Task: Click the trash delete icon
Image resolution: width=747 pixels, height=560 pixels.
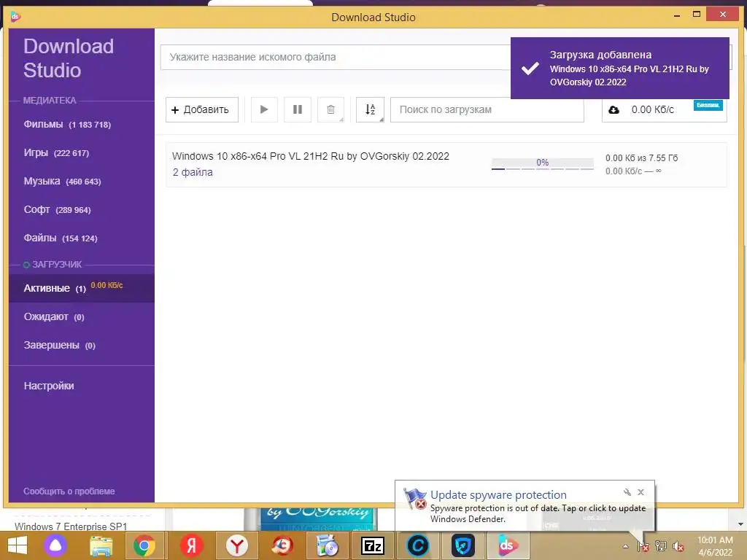Action: coord(330,109)
